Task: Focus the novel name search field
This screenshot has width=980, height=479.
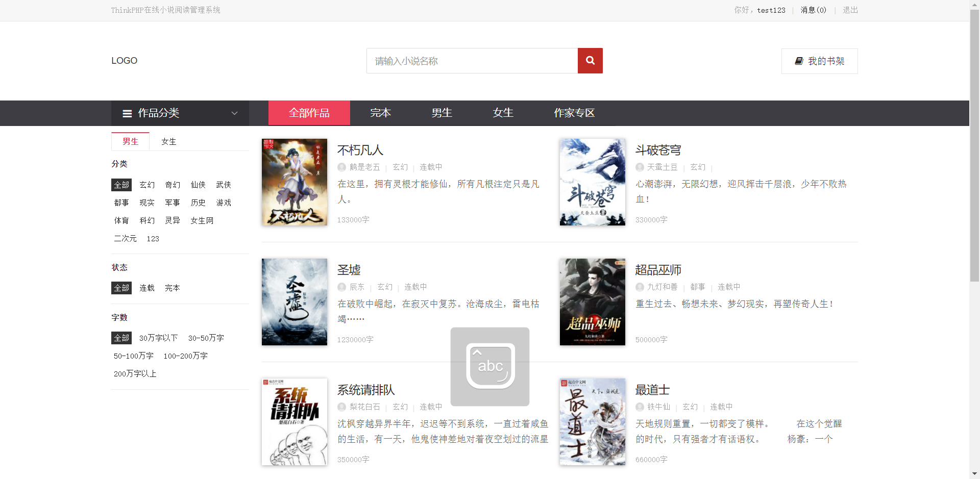Action: click(x=472, y=61)
